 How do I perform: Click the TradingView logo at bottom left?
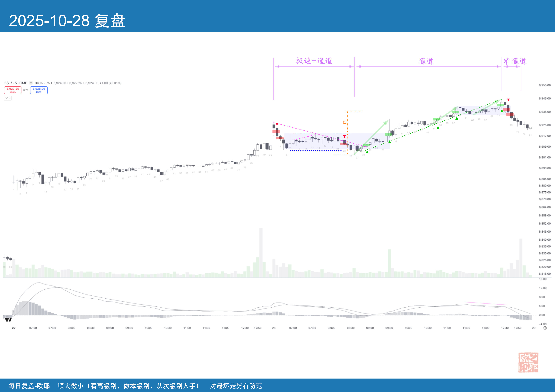point(8,320)
